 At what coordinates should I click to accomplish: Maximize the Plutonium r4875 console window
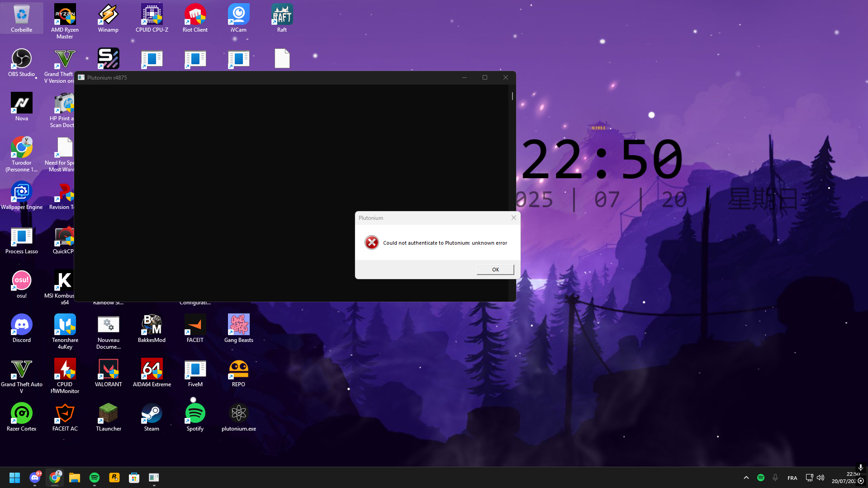(x=485, y=77)
